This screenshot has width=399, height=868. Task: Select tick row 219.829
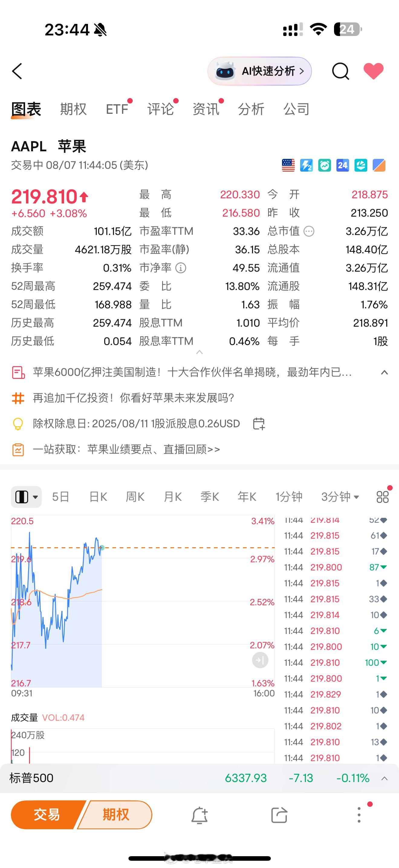336,694
